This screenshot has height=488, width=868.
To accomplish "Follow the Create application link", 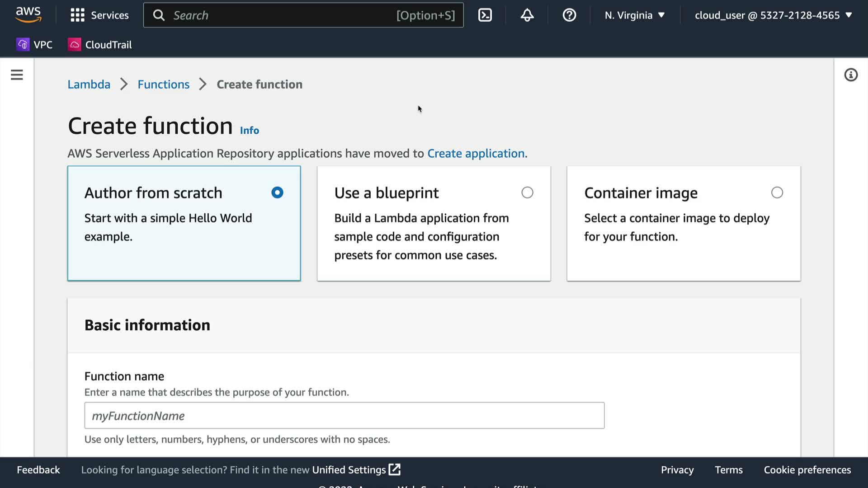I will [476, 154].
